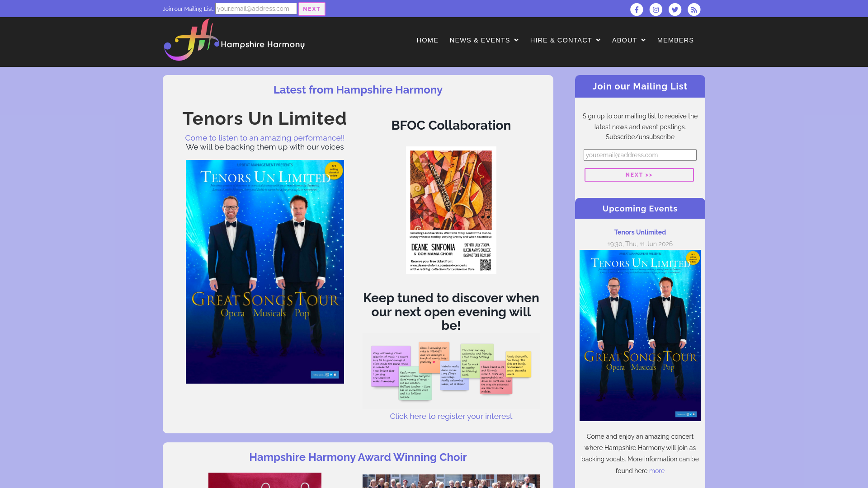The width and height of the screenshot is (868, 488).
Task: Open the Twitter social icon
Action: pyautogui.click(x=675, y=9)
